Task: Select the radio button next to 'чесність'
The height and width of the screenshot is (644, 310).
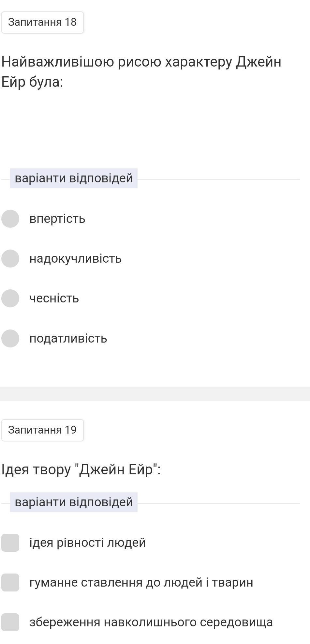Action: click(x=10, y=298)
